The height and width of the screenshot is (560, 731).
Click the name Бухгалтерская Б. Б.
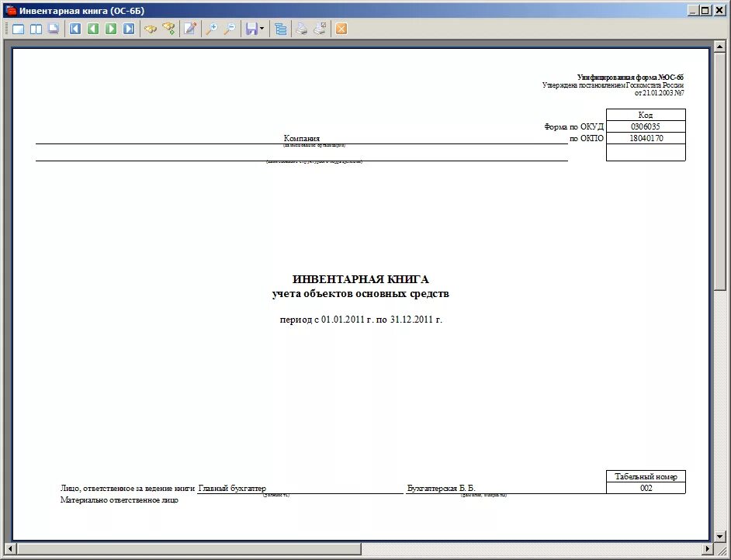tap(441, 488)
